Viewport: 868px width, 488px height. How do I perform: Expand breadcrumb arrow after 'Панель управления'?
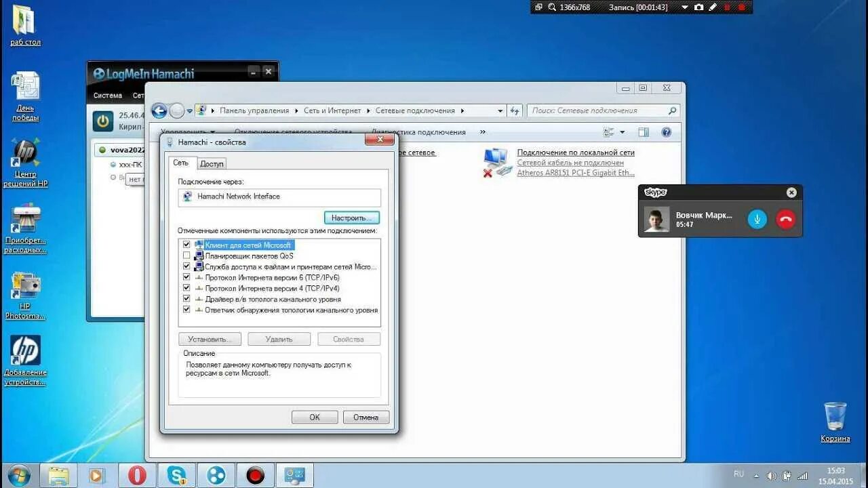(296, 110)
